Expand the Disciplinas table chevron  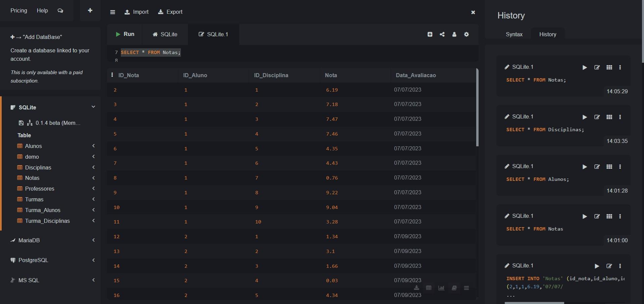(x=94, y=167)
